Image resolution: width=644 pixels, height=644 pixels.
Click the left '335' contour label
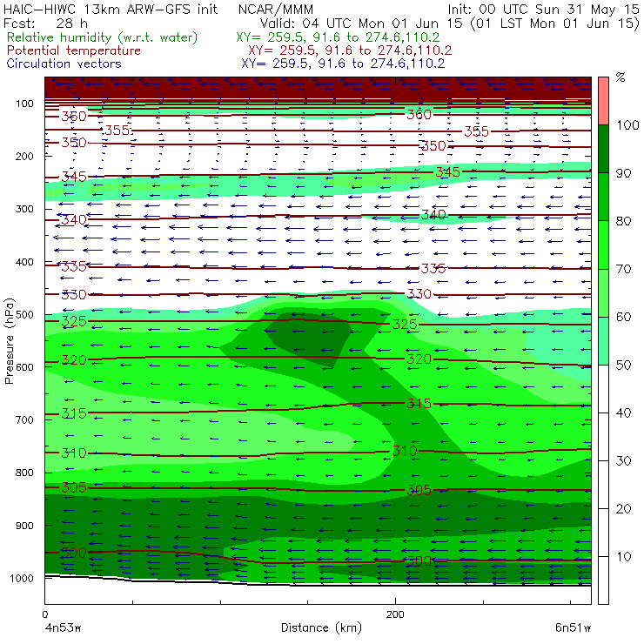(x=74, y=266)
